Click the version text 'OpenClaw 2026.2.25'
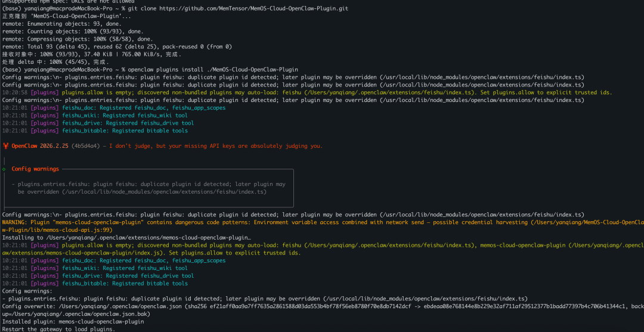The image size is (644, 332). point(40,146)
